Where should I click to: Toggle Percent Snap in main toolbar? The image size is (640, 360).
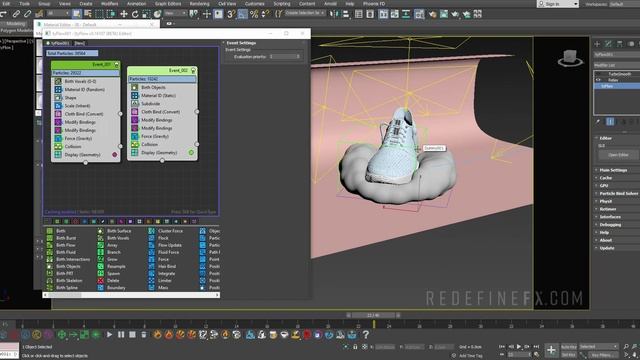254,14
